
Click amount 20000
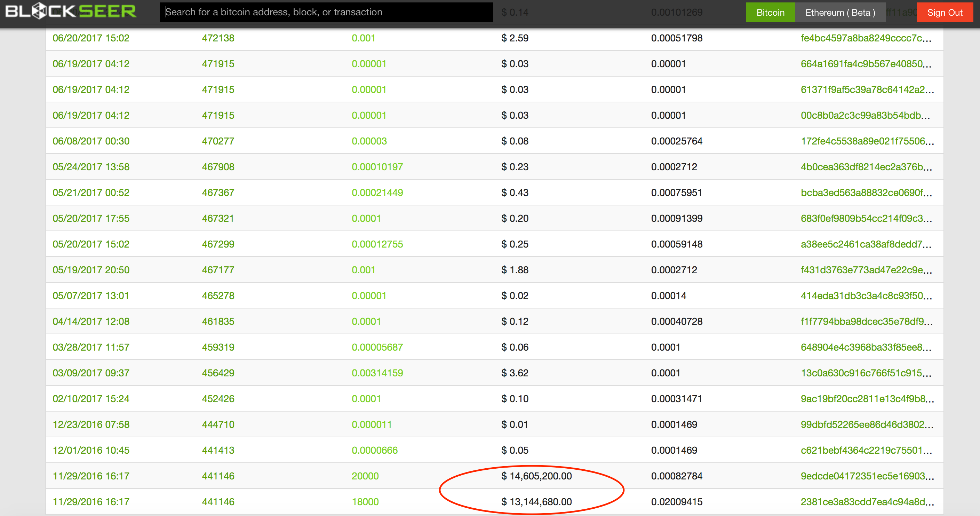(365, 476)
